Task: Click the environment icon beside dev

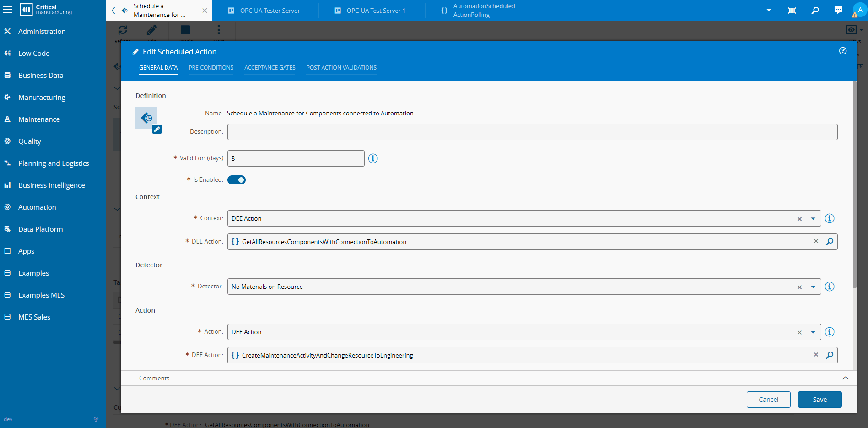Action: pyautogui.click(x=96, y=419)
